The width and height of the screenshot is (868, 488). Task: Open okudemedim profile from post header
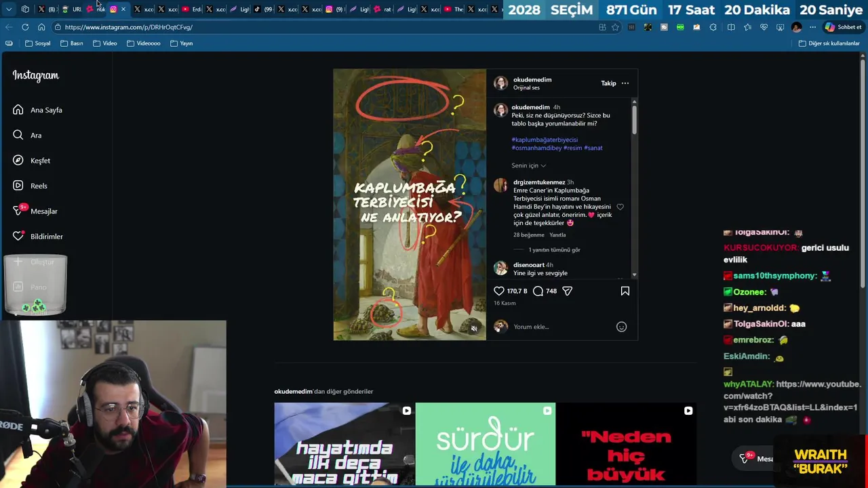pos(532,79)
